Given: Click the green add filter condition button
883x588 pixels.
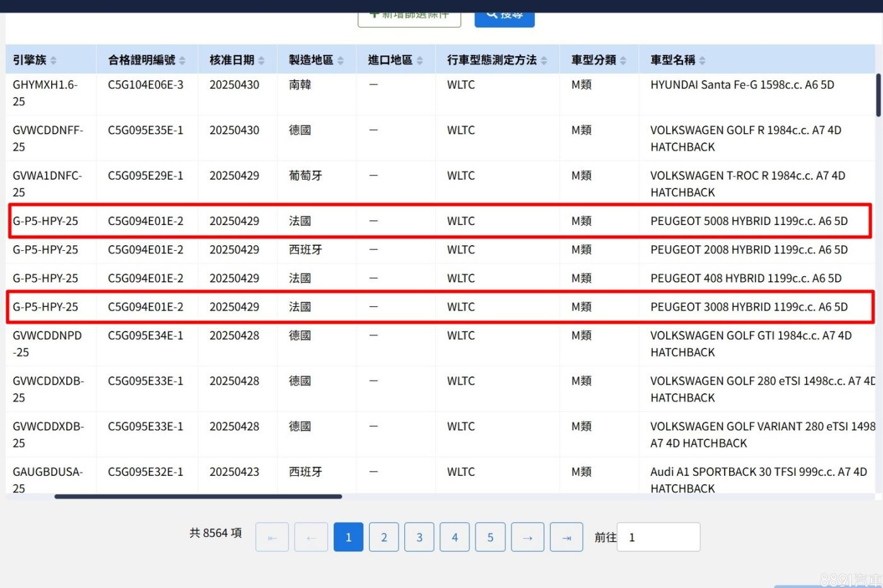Looking at the screenshot, I should point(409,18).
